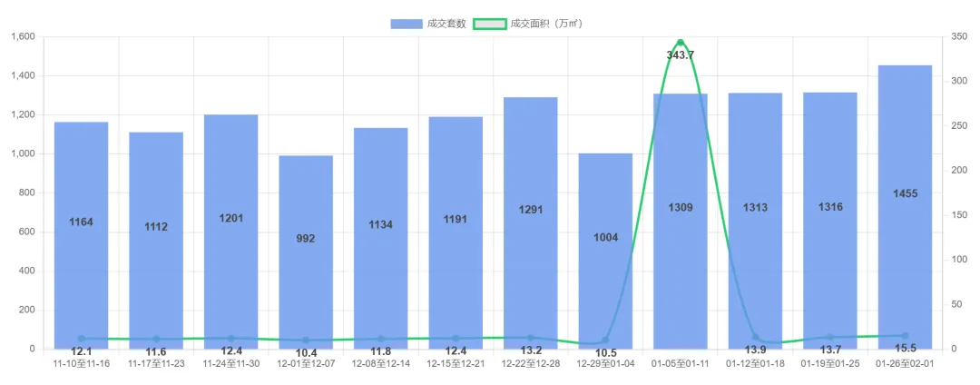Select the bar labeled 1191
This screenshot has width=980, height=385.
point(456,232)
